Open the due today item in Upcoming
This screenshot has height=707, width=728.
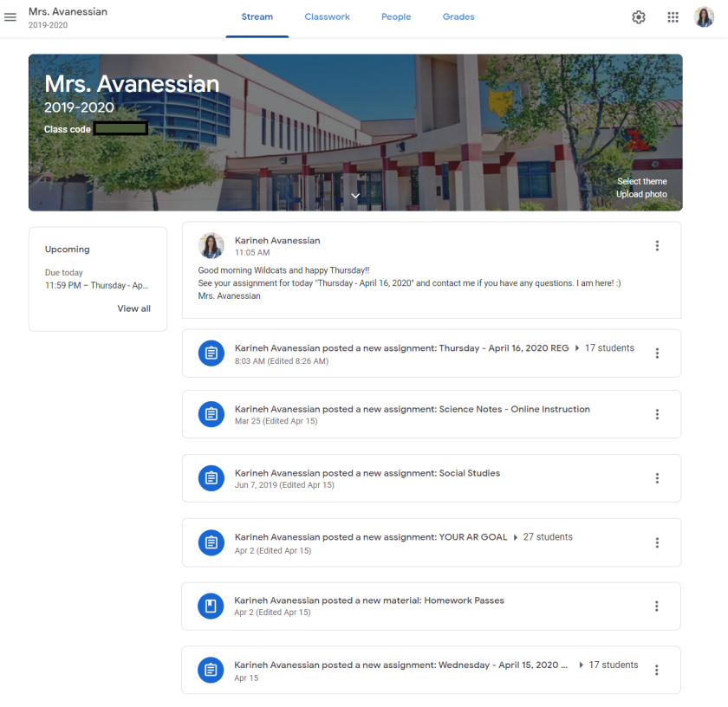(x=97, y=285)
